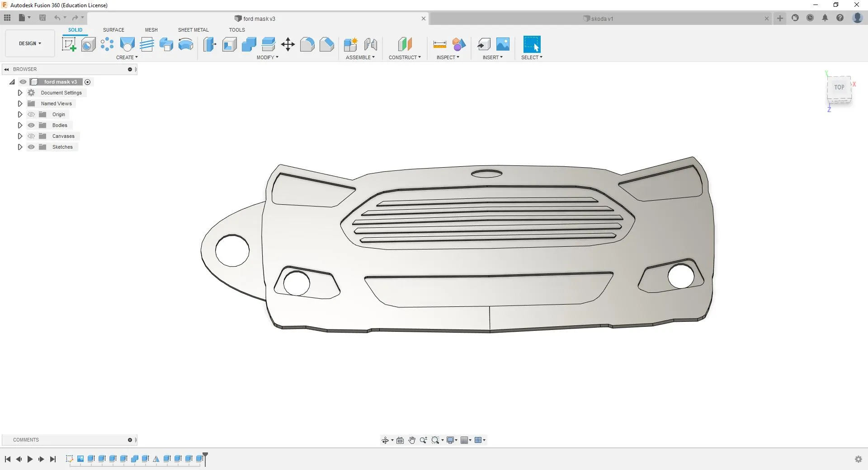Click the TOP face of the ViewCube
This screenshot has width=868, height=470.
click(x=839, y=87)
